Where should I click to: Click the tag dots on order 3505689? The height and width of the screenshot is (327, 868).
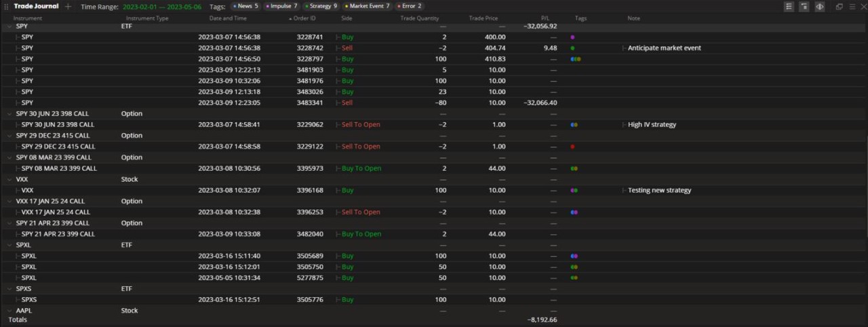coord(574,256)
